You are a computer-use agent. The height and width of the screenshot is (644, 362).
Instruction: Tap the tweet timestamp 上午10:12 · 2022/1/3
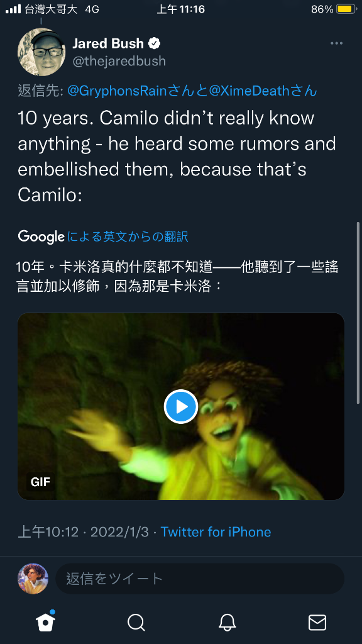84,532
